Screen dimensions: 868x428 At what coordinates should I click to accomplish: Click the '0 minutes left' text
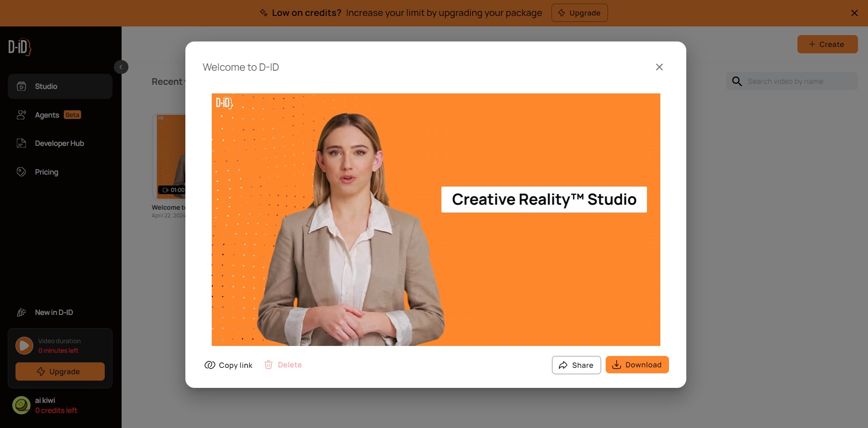coord(58,351)
